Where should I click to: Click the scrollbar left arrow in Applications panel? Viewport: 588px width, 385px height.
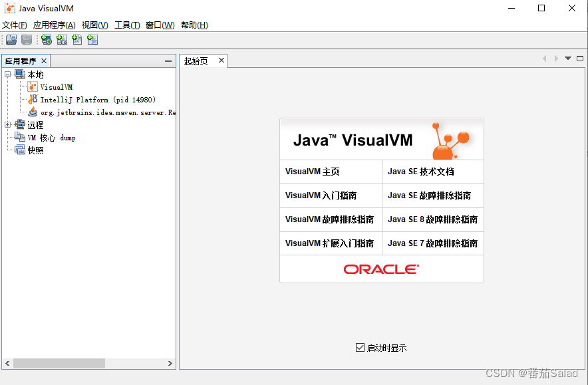click(x=7, y=363)
